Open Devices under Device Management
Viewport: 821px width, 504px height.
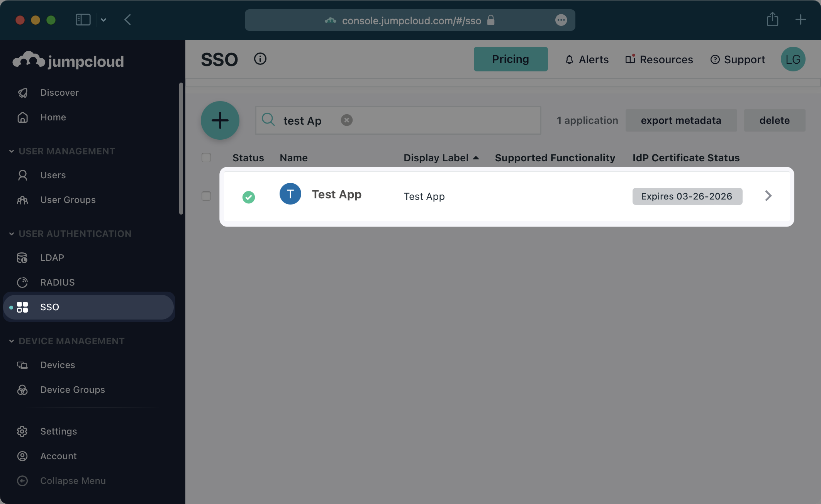pyautogui.click(x=57, y=365)
